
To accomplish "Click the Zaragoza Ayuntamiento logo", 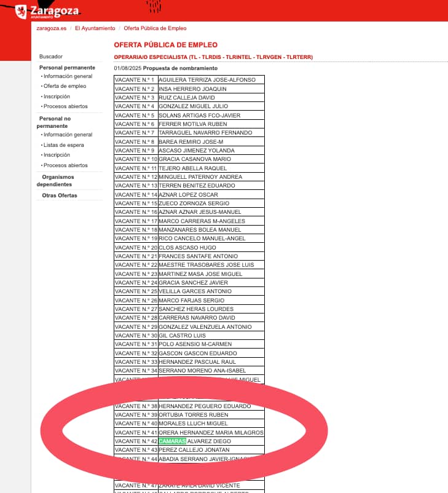I will (x=47, y=12).
